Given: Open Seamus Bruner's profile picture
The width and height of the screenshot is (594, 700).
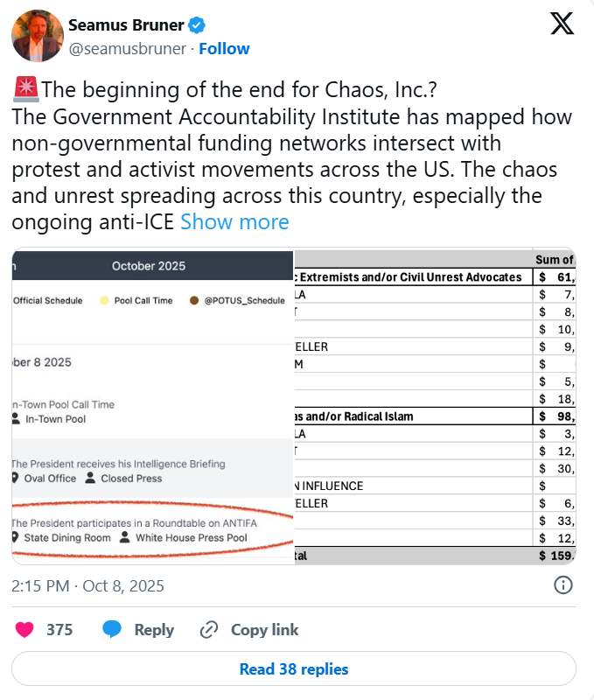Looking at the screenshot, I should (x=35, y=37).
